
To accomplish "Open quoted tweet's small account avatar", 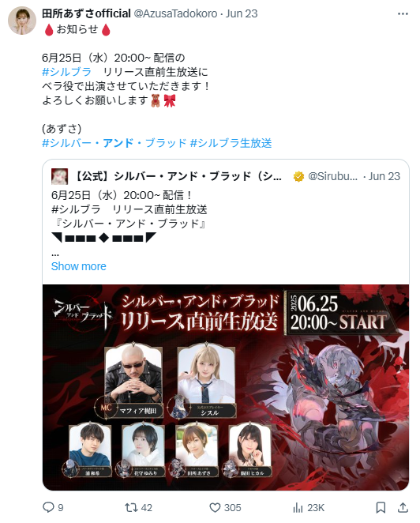I will click(x=59, y=176).
